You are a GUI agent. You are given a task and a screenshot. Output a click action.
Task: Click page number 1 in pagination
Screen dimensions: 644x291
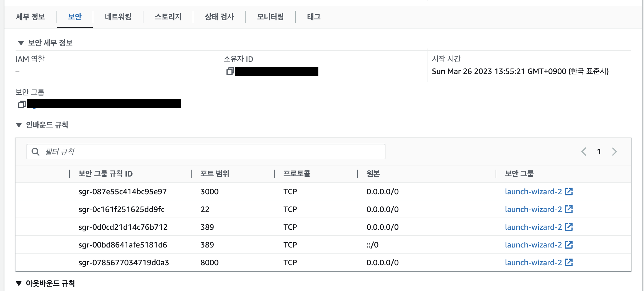point(599,152)
